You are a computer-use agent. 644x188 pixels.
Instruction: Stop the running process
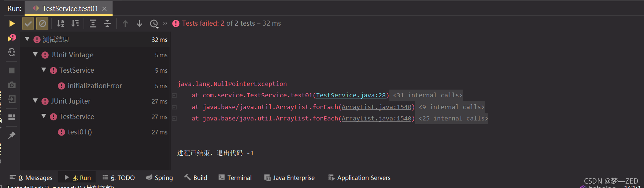coord(12,70)
